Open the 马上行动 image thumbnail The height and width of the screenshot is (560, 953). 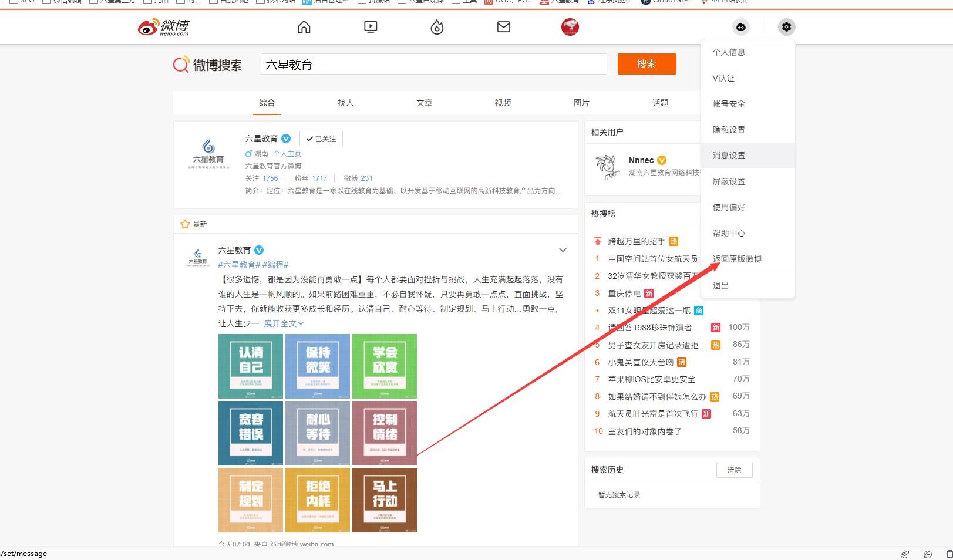pos(385,500)
